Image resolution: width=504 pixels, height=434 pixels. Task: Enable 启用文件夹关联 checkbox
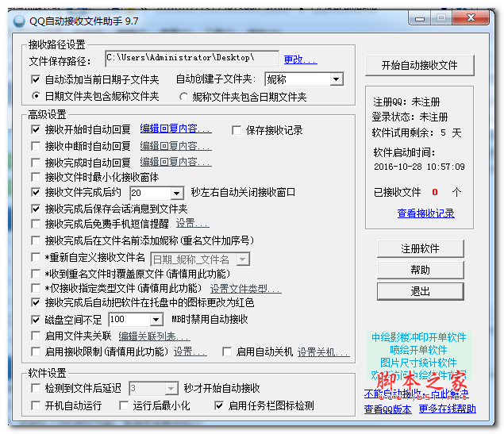36,336
